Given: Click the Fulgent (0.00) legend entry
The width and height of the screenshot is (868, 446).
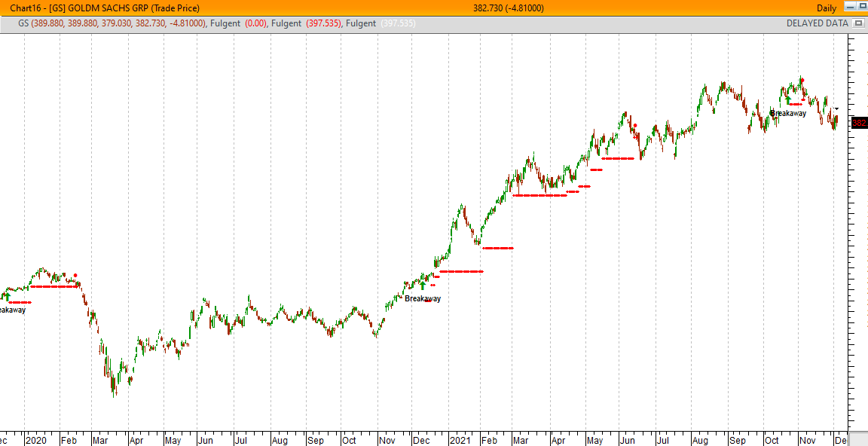Looking at the screenshot, I should point(240,23).
